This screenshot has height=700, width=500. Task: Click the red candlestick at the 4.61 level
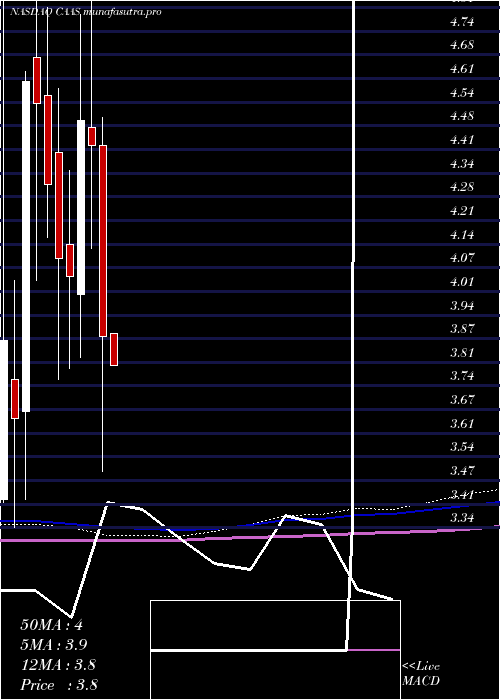[37, 80]
